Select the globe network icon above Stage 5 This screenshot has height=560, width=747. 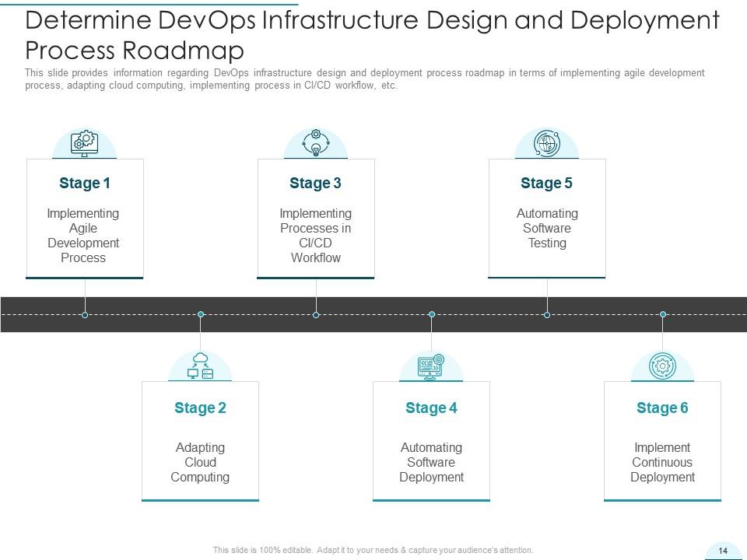(x=547, y=142)
